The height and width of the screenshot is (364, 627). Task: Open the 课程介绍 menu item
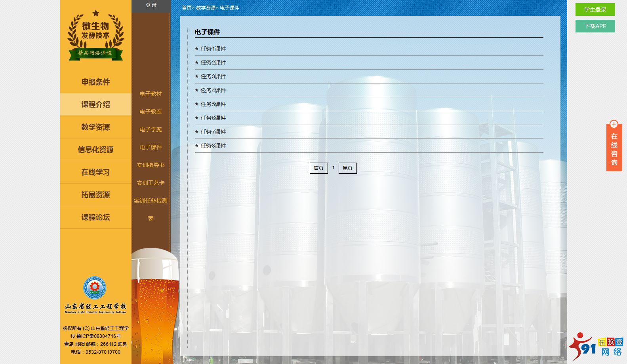click(96, 104)
